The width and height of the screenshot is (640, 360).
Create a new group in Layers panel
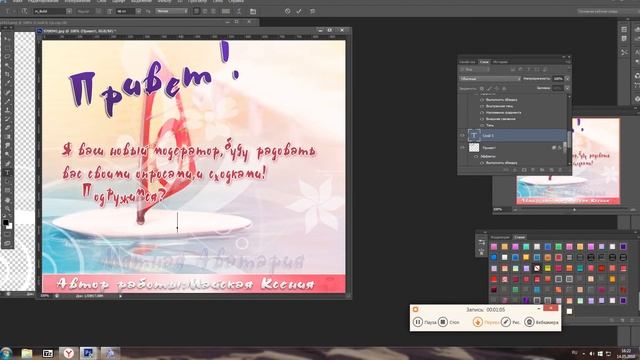click(x=542, y=170)
